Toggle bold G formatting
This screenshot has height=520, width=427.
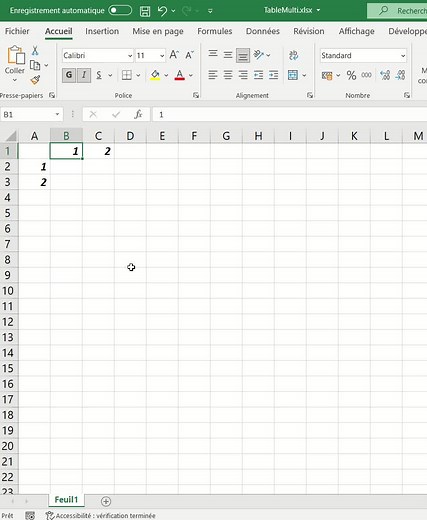69,75
